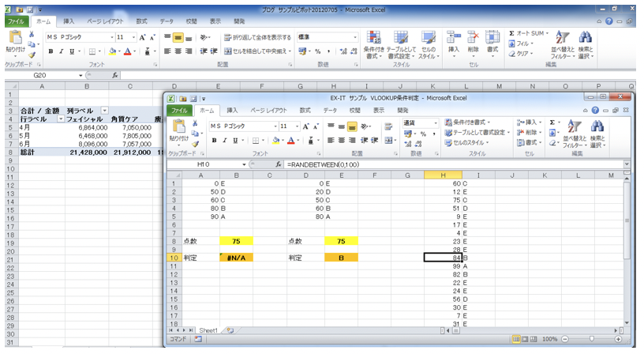Toggle Bold in the back window ribbon
This screenshot has height=354, width=644.
pos(51,51)
